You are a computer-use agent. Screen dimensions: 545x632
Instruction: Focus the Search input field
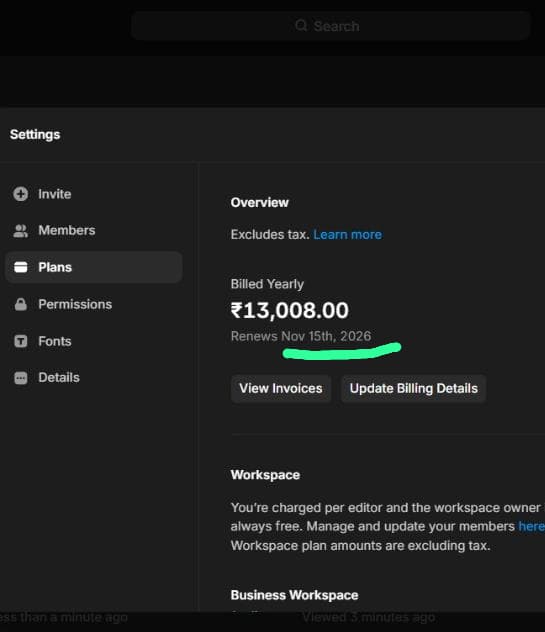(x=331, y=26)
